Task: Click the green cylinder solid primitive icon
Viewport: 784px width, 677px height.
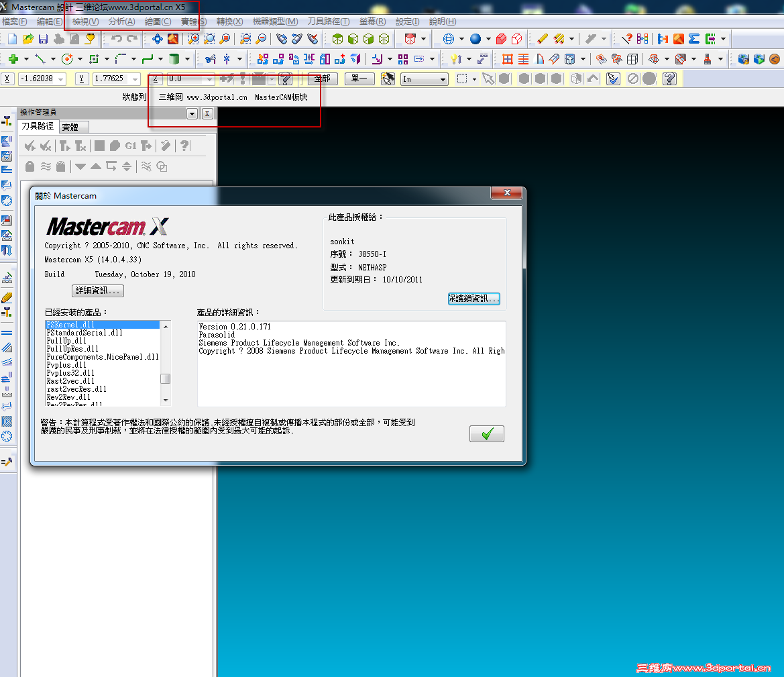Action: coord(174,59)
